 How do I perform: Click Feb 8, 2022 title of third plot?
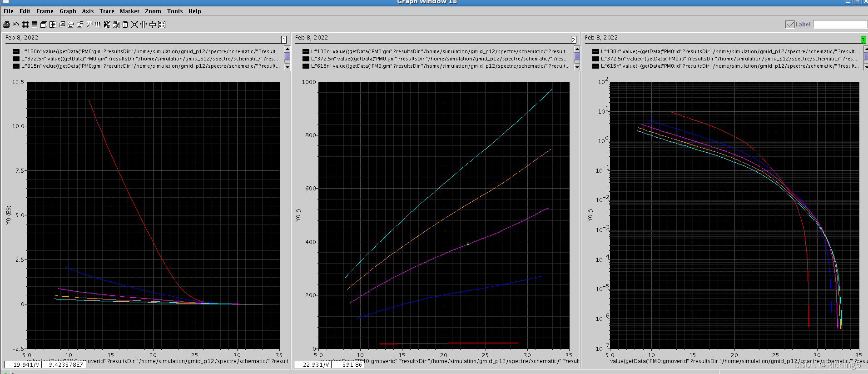point(601,38)
